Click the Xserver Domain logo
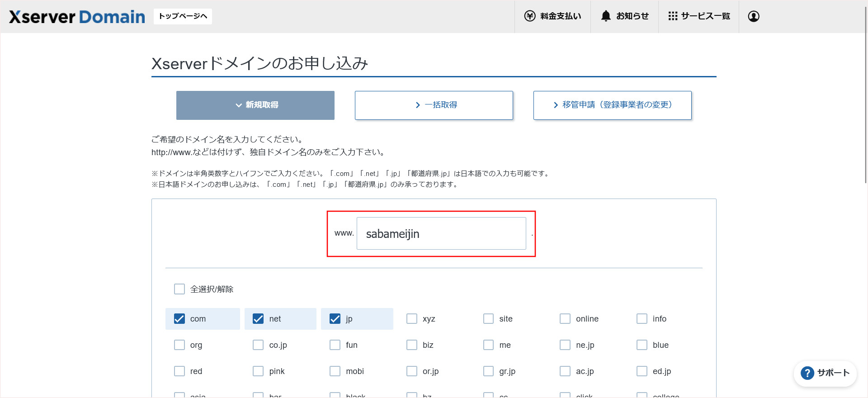Image resolution: width=868 pixels, height=398 pixels. pyautogui.click(x=77, y=17)
